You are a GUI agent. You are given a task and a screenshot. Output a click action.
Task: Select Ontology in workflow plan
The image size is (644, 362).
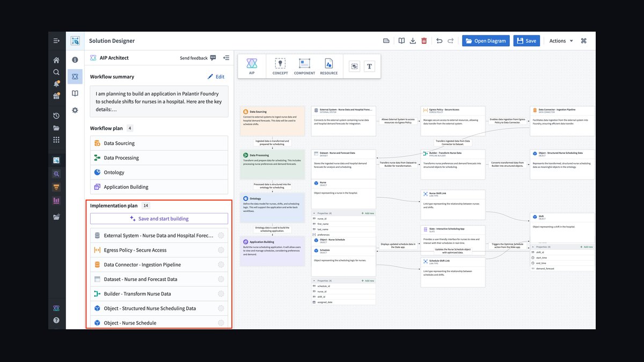(x=159, y=172)
